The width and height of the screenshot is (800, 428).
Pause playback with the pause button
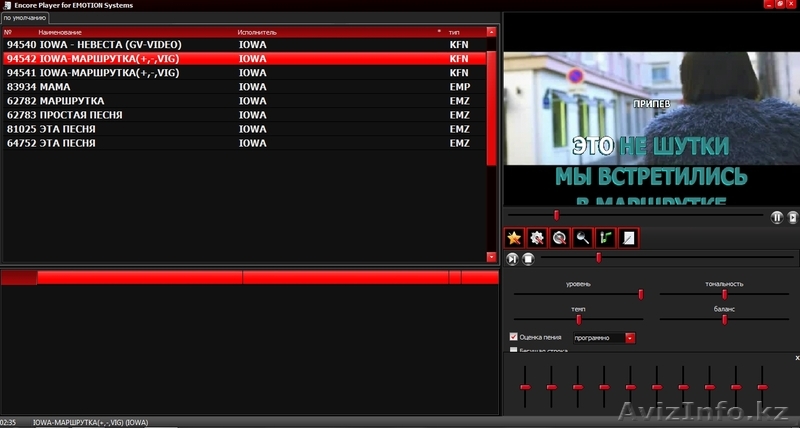coord(777,216)
